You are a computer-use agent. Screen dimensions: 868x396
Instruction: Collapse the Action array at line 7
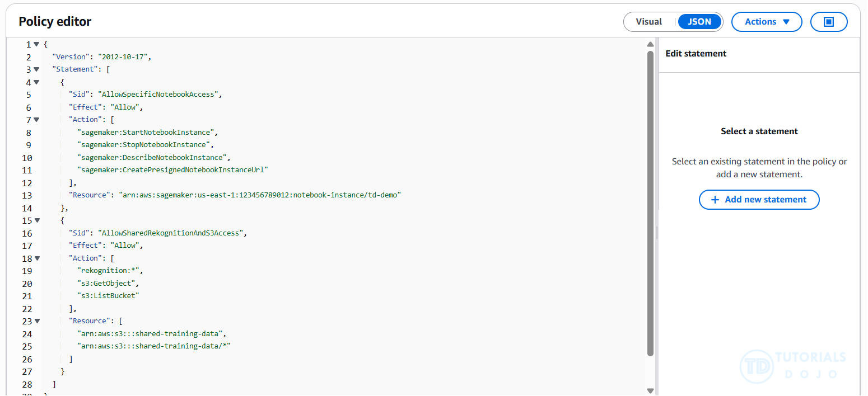coord(36,120)
